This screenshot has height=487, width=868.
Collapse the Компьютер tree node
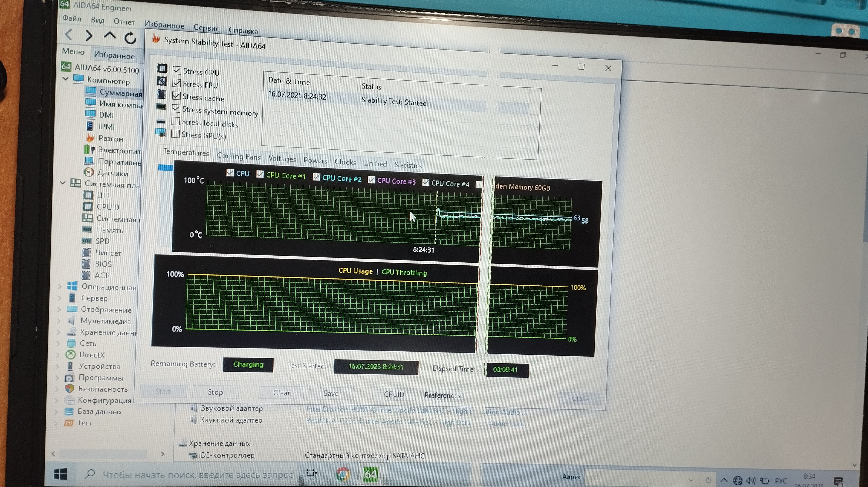pos(65,79)
